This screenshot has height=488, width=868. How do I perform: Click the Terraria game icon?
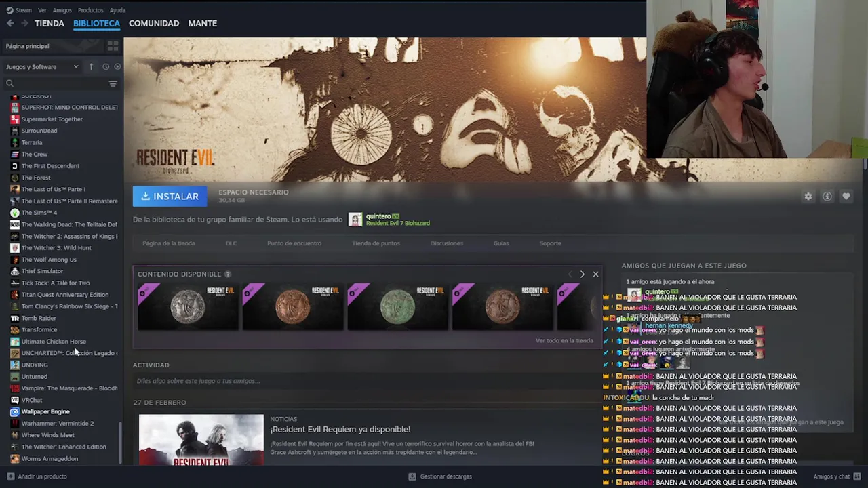point(14,142)
